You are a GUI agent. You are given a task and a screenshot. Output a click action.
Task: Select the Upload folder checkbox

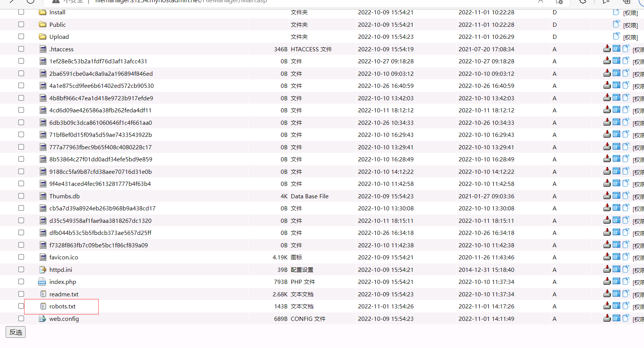21,37
